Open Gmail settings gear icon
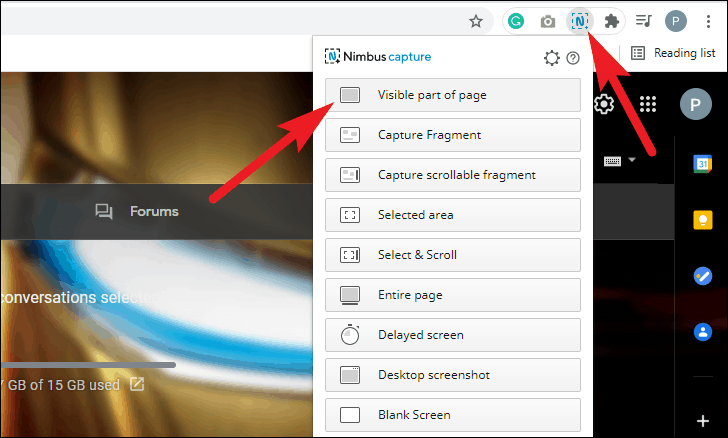 tap(604, 104)
